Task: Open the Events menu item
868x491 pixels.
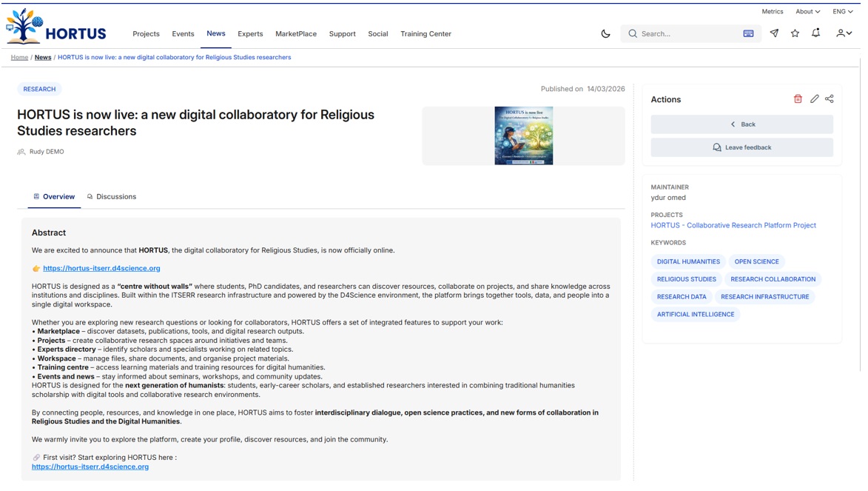Action: coord(184,34)
